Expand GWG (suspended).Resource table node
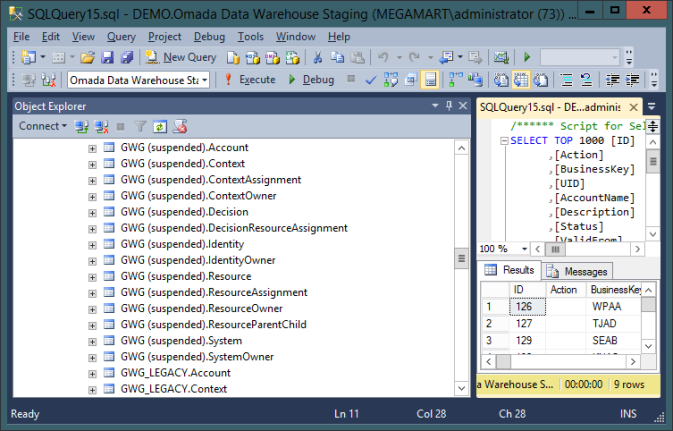 92,277
